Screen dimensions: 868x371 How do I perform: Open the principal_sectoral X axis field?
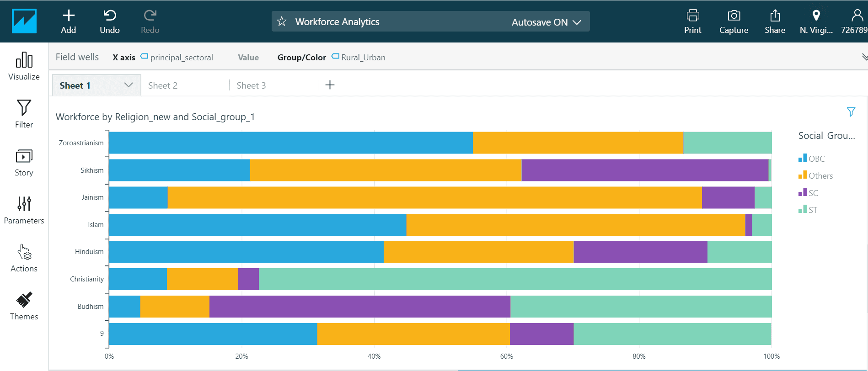[x=177, y=57]
